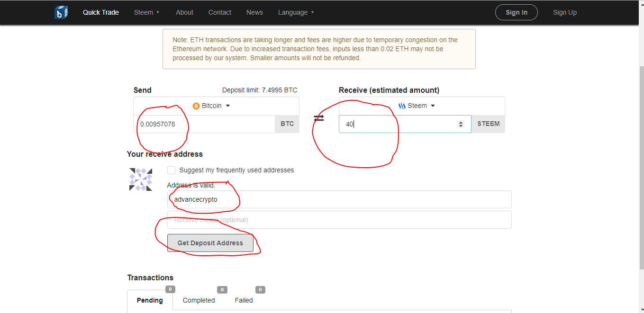Viewport: 644px width, 313px height.
Task: Click the Transactions heading
Action: pos(150,277)
